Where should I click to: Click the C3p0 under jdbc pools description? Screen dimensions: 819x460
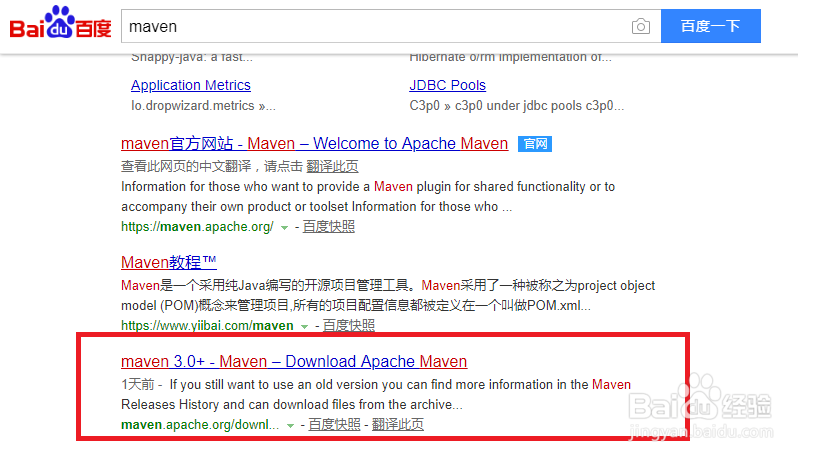(517, 106)
